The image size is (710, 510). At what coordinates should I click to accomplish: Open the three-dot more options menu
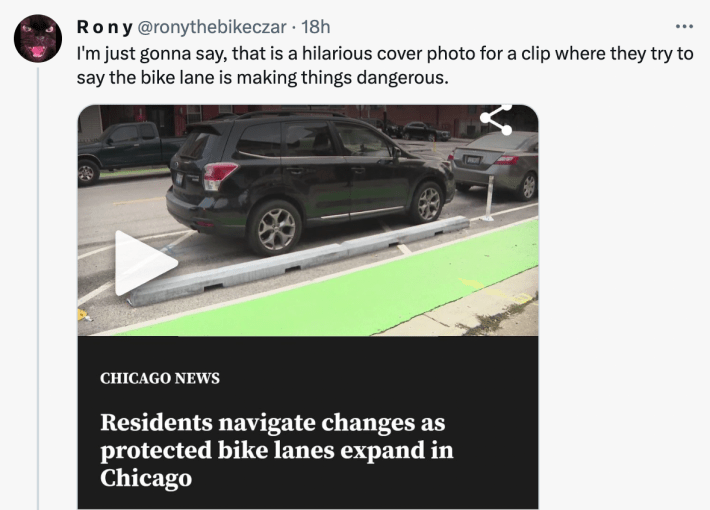click(x=684, y=26)
